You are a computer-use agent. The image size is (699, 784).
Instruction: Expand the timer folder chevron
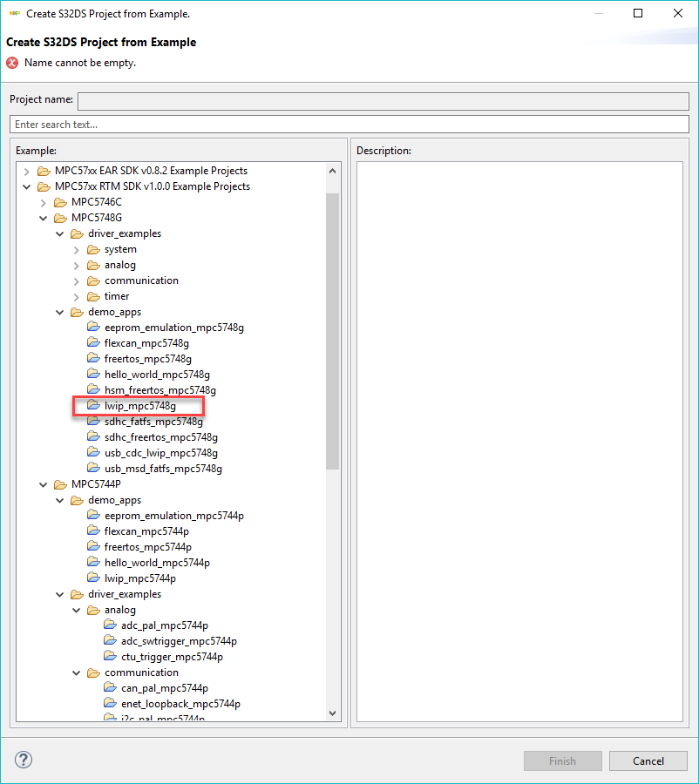pyautogui.click(x=76, y=296)
